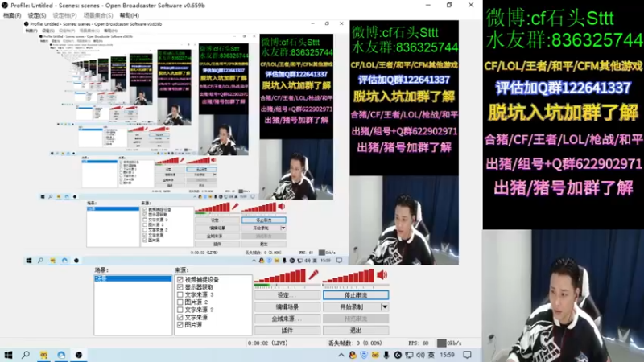Click the microphone tray icon

[386, 355]
